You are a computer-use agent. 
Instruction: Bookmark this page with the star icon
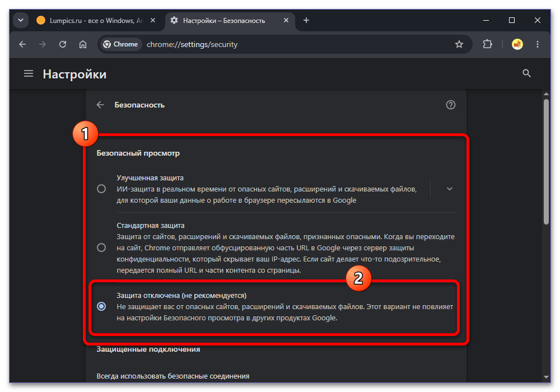coord(459,44)
